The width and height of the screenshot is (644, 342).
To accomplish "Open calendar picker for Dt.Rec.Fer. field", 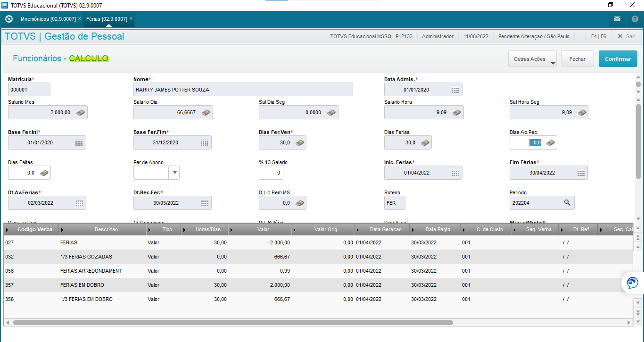I will coord(204,203).
